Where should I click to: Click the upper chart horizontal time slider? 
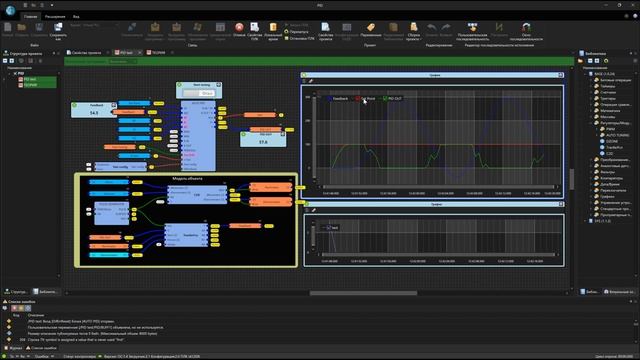pos(439,187)
